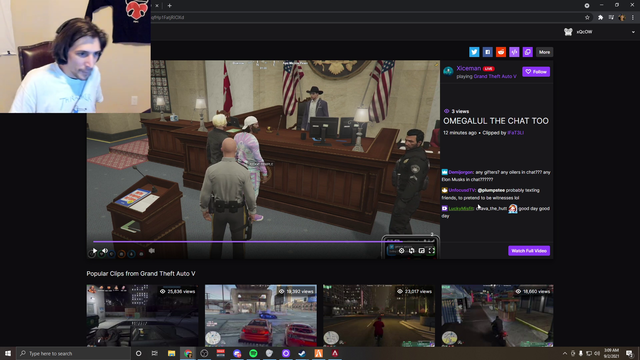Image resolution: width=640 pixels, height=360 pixels.
Task: Mute the clip player volume
Action: pos(105,251)
